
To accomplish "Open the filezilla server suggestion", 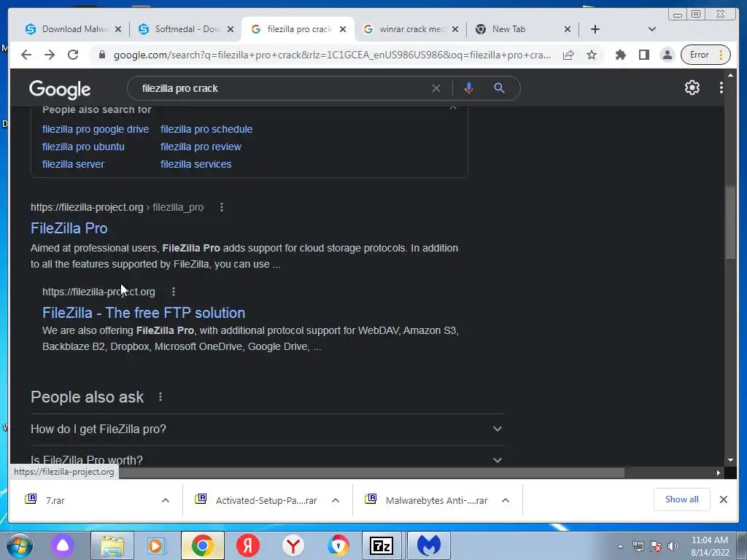I will coord(73,164).
